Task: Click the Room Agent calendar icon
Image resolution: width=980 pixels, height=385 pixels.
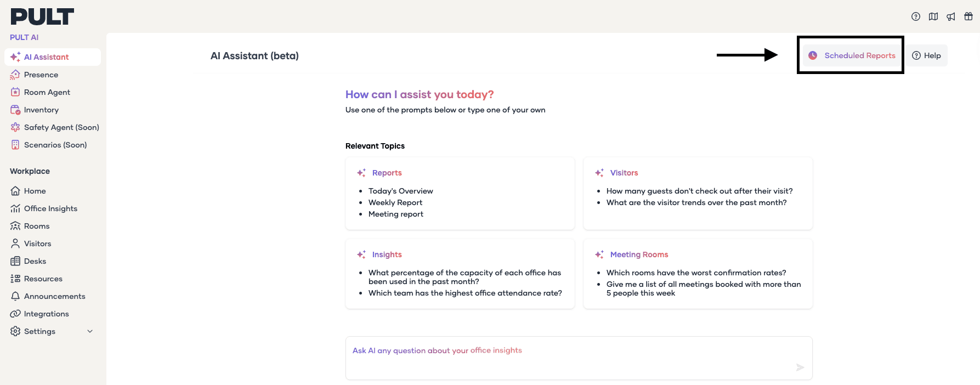Action: click(x=15, y=92)
